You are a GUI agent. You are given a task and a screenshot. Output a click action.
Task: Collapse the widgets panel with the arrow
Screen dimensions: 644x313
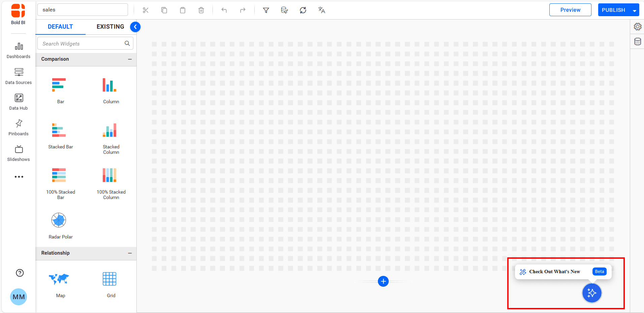[135, 27]
